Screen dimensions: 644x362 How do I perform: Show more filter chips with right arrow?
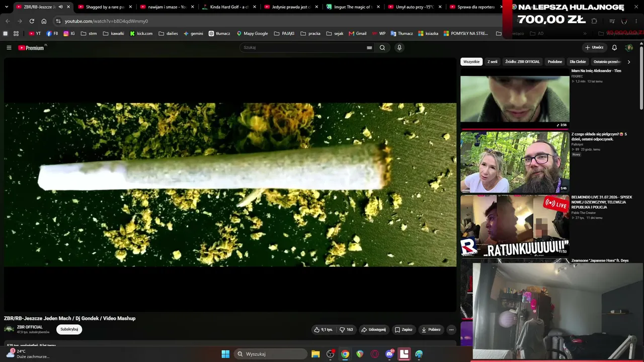click(628, 62)
